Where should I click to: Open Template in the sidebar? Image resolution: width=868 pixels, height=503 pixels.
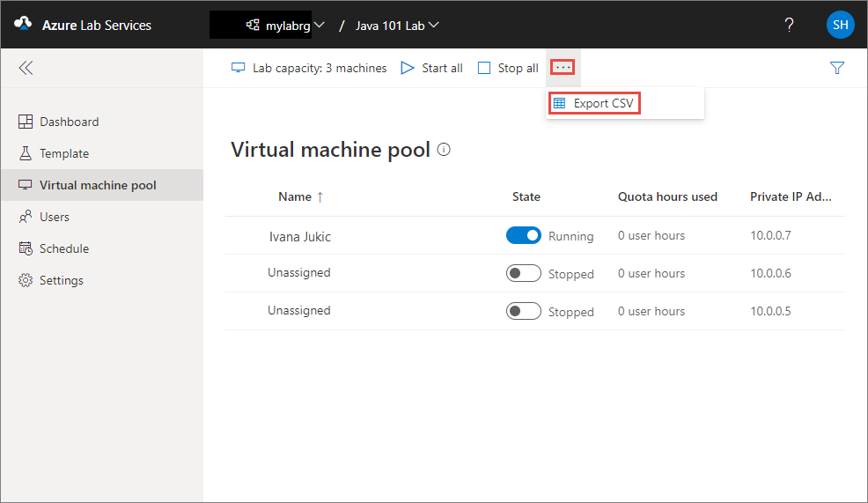[102, 153]
